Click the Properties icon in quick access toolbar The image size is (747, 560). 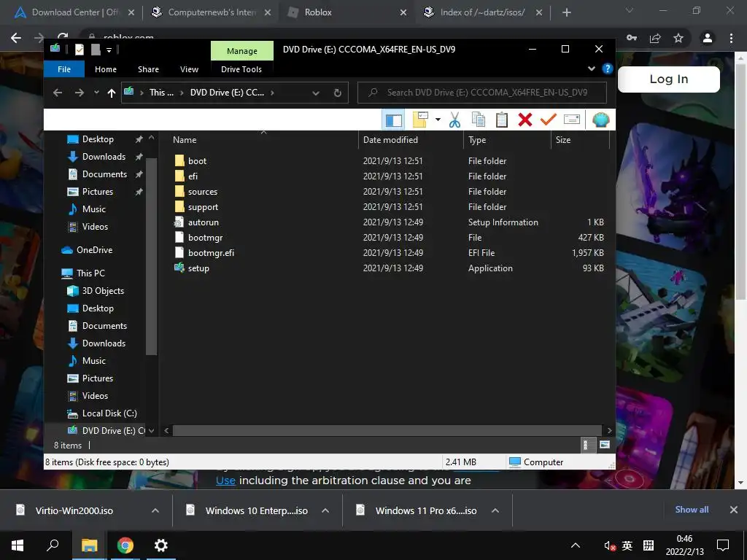(80, 49)
